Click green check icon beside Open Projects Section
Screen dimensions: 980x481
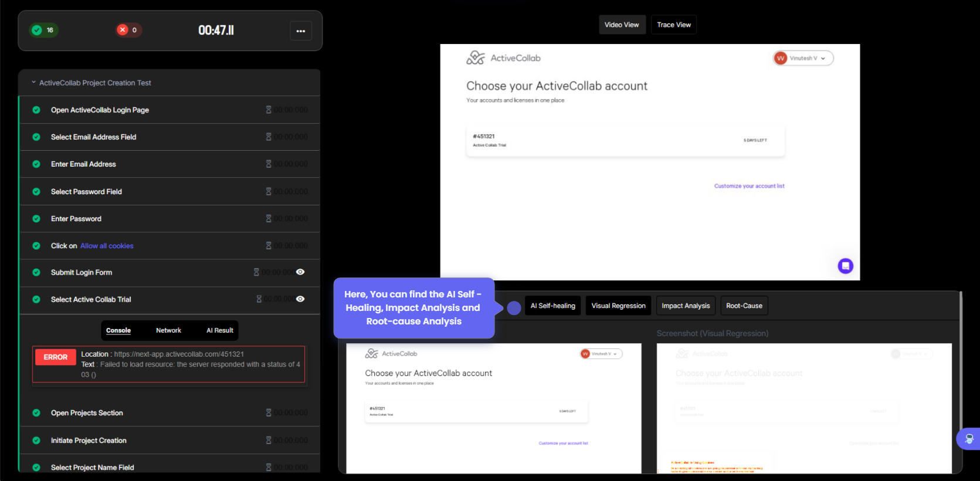point(36,413)
